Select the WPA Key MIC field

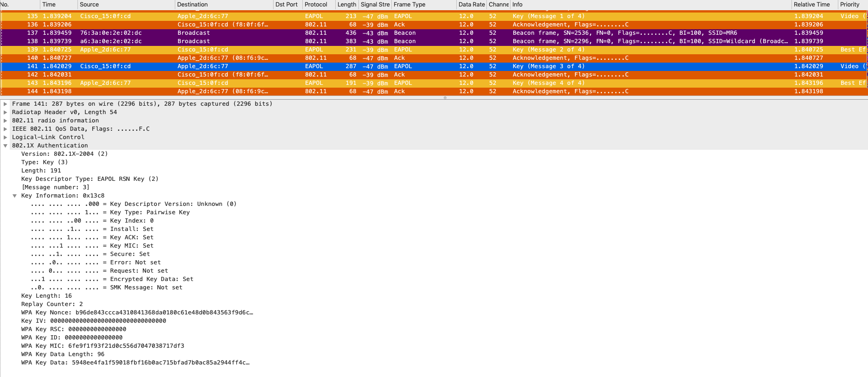102,346
